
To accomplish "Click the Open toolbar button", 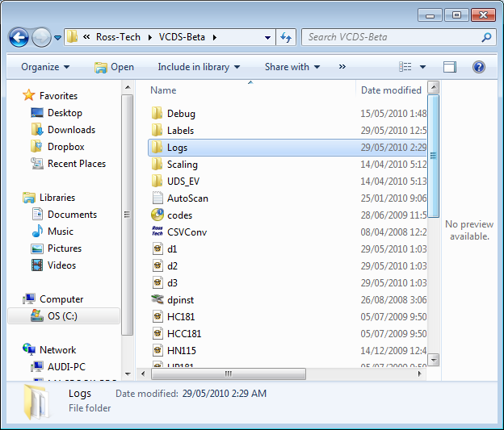I will 114,67.
